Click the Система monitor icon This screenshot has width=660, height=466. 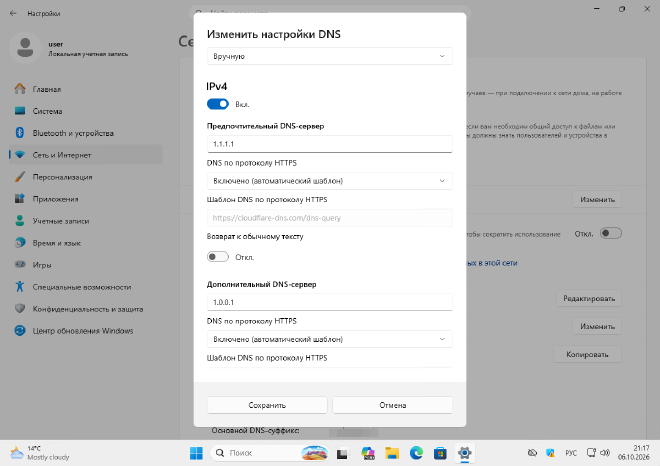20,111
